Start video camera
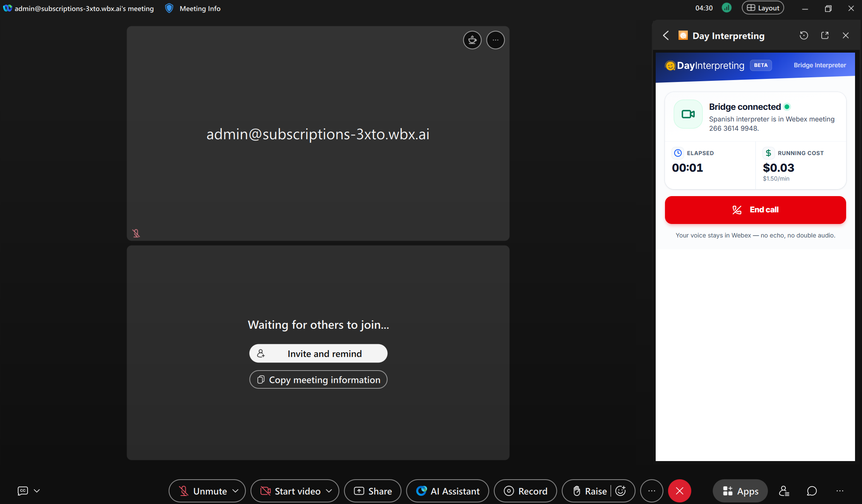862x504 pixels. click(x=290, y=491)
